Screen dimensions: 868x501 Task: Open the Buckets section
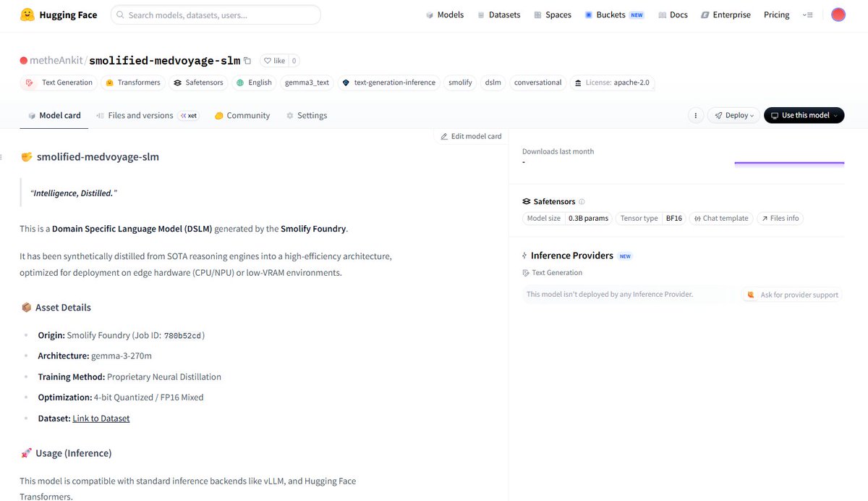614,14
